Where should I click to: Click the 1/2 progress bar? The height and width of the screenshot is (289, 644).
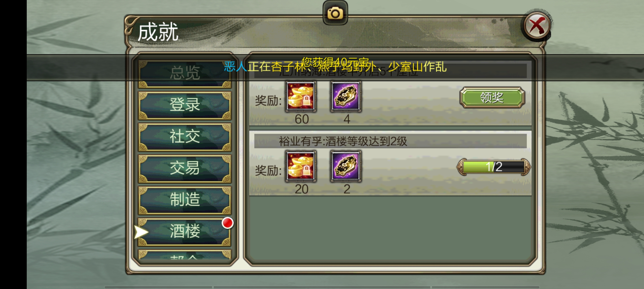click(x=494, y=167)
